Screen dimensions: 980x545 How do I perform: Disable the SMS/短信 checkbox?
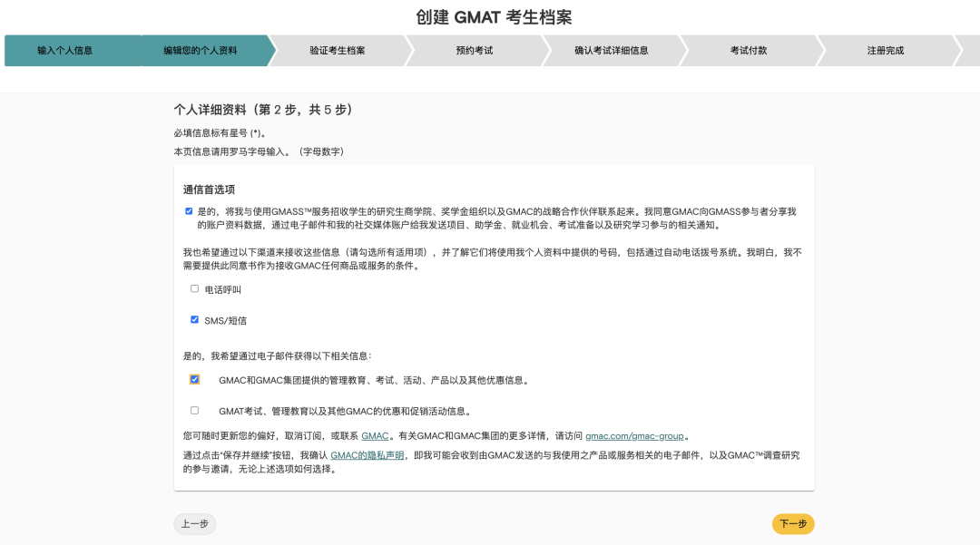194,320
